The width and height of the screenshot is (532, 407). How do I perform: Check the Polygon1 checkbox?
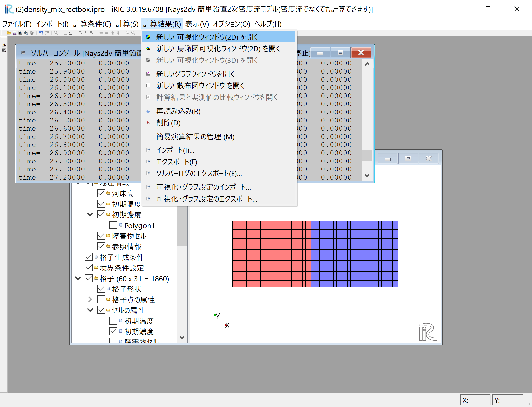(113, 225)
